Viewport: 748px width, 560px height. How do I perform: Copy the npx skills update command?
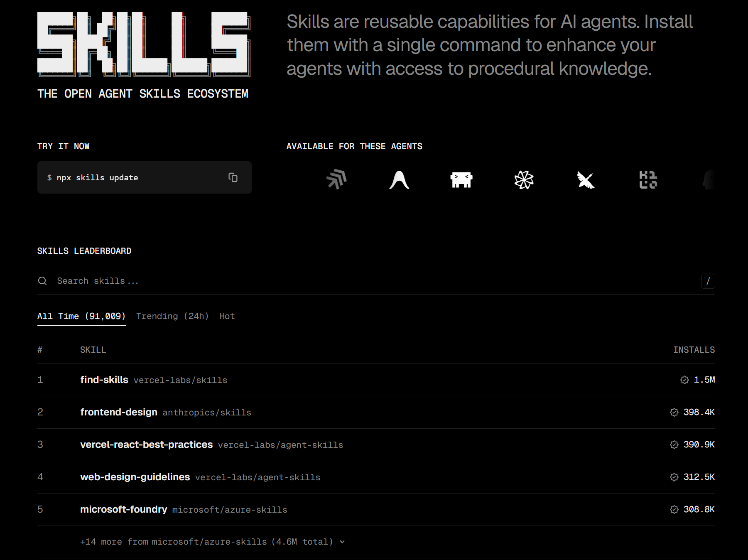pyautogui.click(x=233, y=177)
